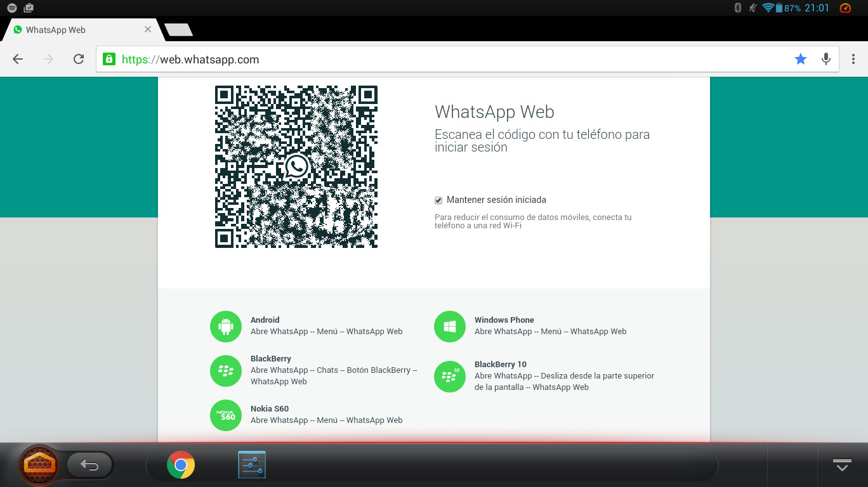Close the WhatsApp Web tab

tap(148, 30)
